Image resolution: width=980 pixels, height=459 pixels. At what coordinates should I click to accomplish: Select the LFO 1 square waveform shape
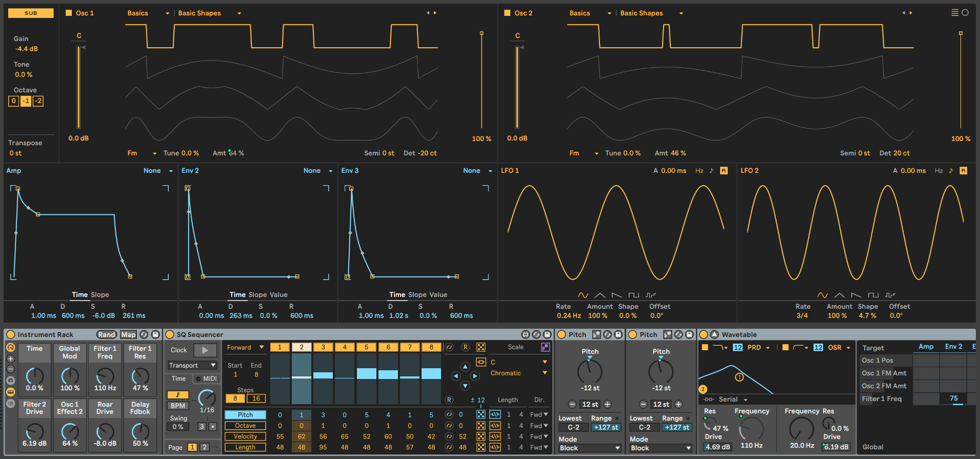coord(634,295)
